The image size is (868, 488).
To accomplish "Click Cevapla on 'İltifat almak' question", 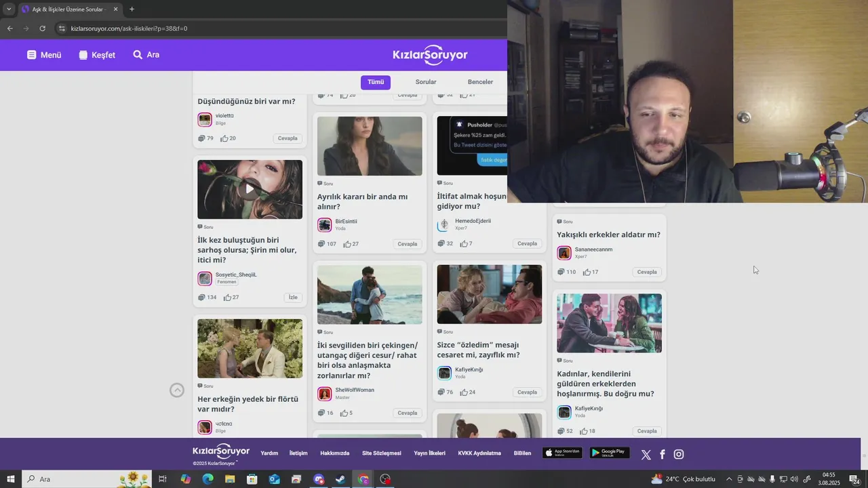I will pos(527,243).
